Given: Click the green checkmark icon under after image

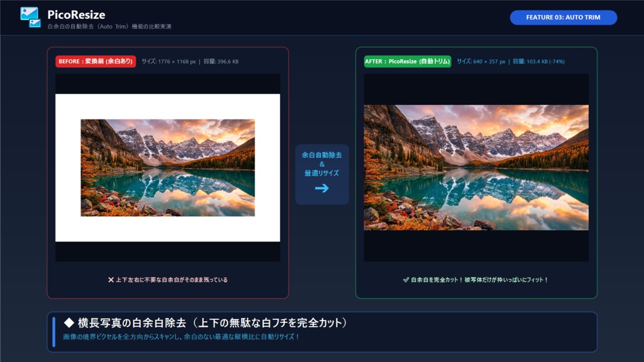Looking at the screenshot, I should point(406,280).
